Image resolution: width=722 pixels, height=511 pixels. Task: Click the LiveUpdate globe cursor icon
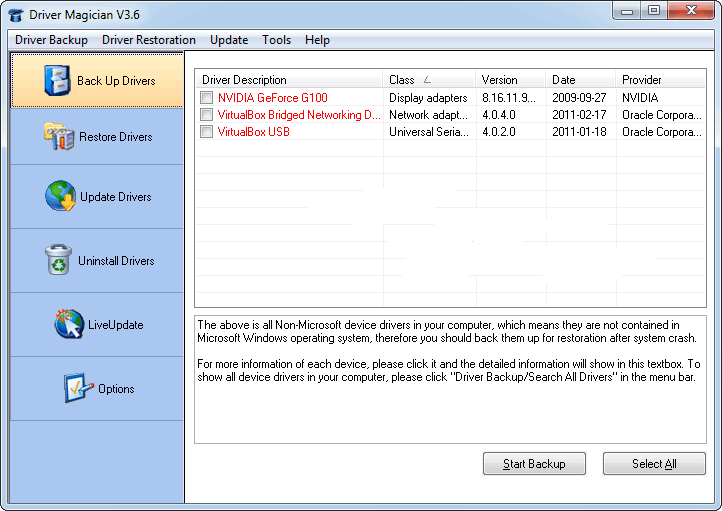69,324
